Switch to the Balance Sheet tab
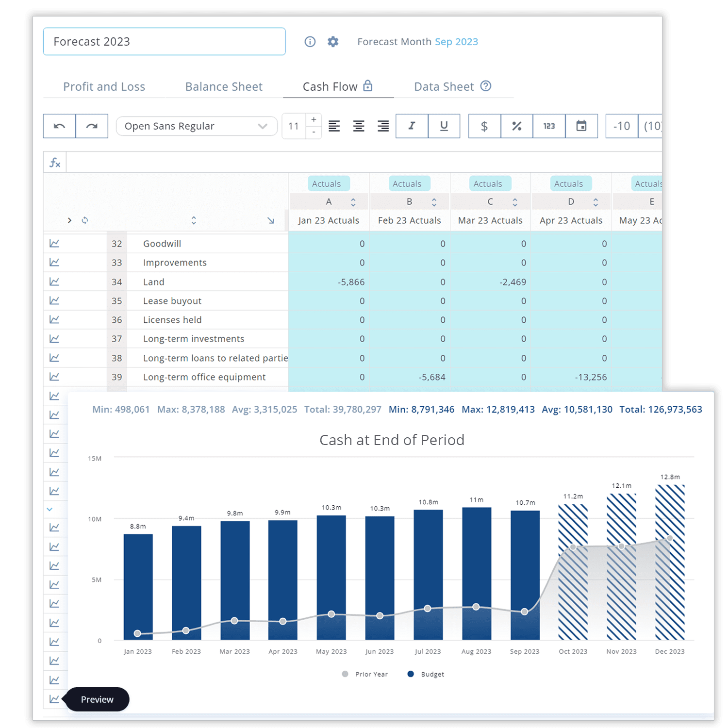The width and height of the screenshot is (728, 728). click(224, 86)
